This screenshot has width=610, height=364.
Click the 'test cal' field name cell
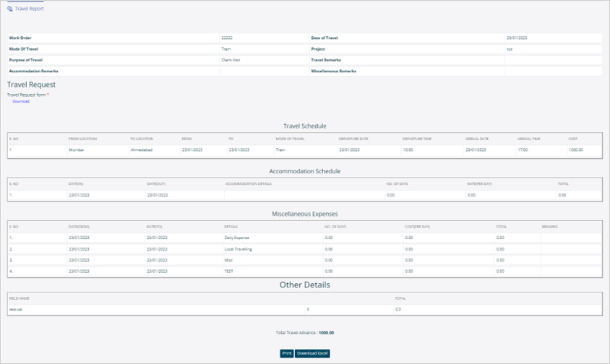tap(16, 309)
